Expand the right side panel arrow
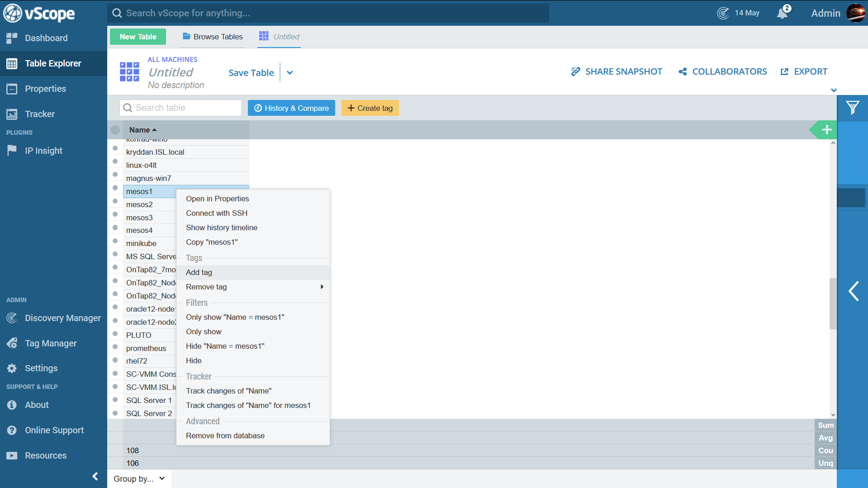The width and height of the screenshot is (868, 488). click(853, 291)
